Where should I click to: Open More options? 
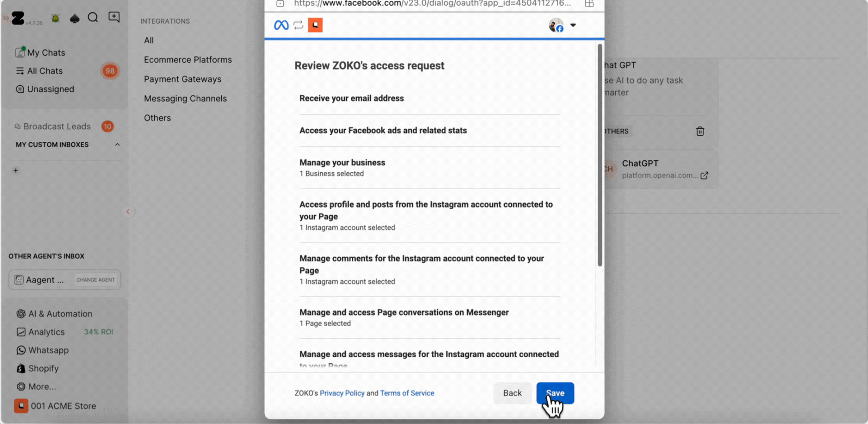42,386
